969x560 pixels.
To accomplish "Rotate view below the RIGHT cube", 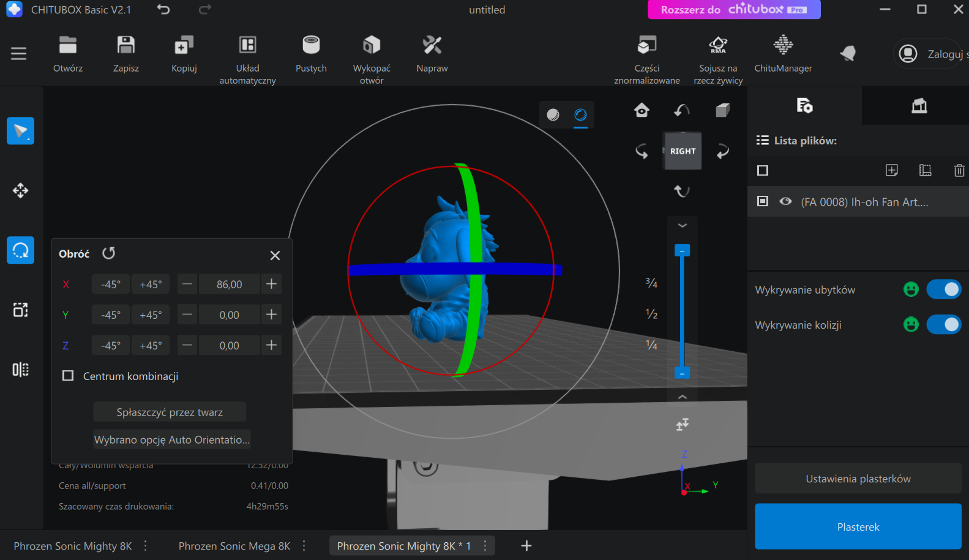I will (x=682, y=191).
